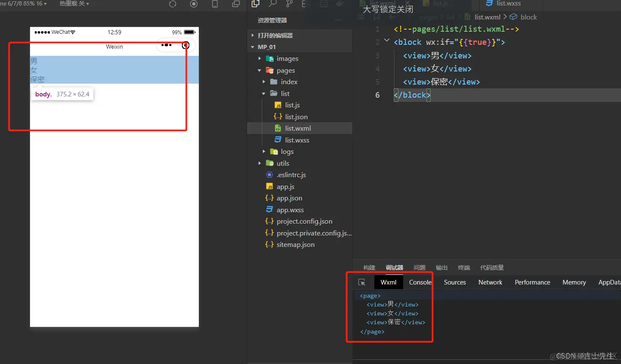Screen dimensions: 621x364
Task: Open the Search magnifier icon in activity bar
Action: pos(273,4)
